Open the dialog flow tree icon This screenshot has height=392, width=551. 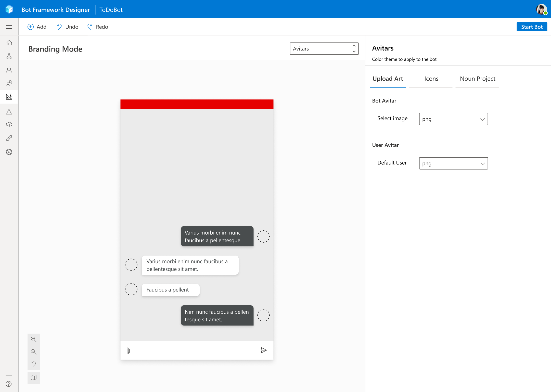pos(9,56)
